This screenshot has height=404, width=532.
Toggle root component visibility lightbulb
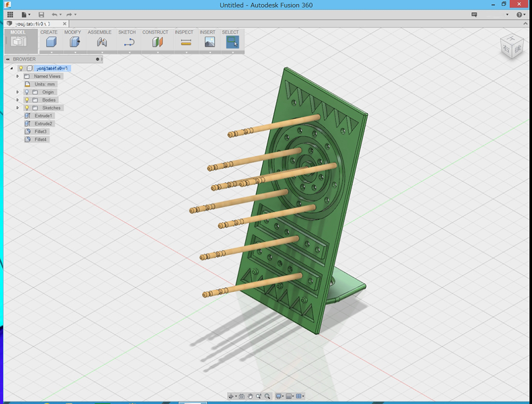pos(21,68)
